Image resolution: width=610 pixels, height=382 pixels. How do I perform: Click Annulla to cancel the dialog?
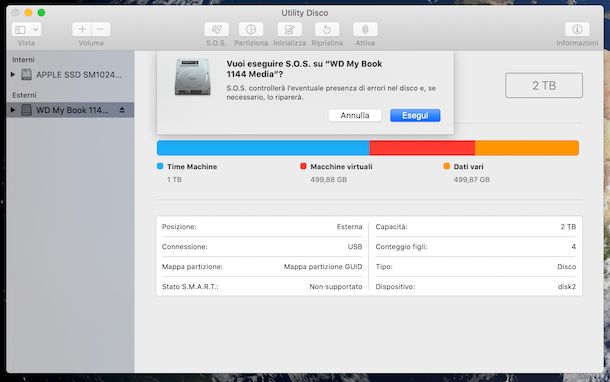point(355,115)
